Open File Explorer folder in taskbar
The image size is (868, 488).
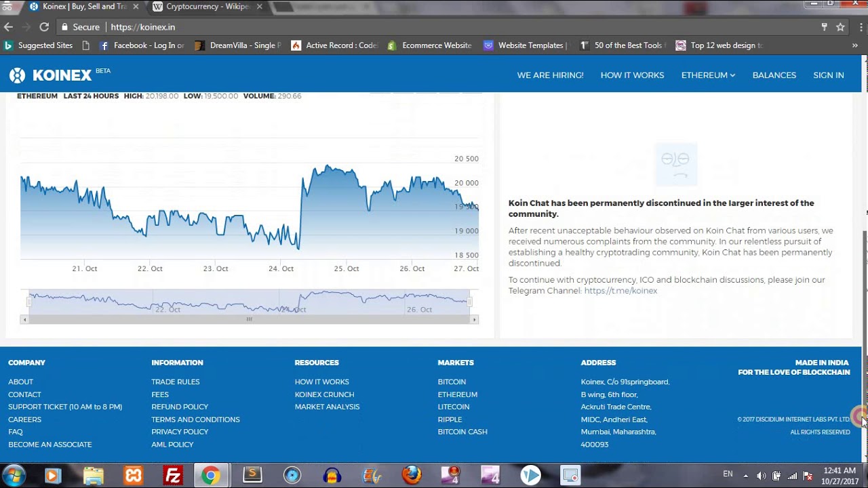[x=93, y=475]
